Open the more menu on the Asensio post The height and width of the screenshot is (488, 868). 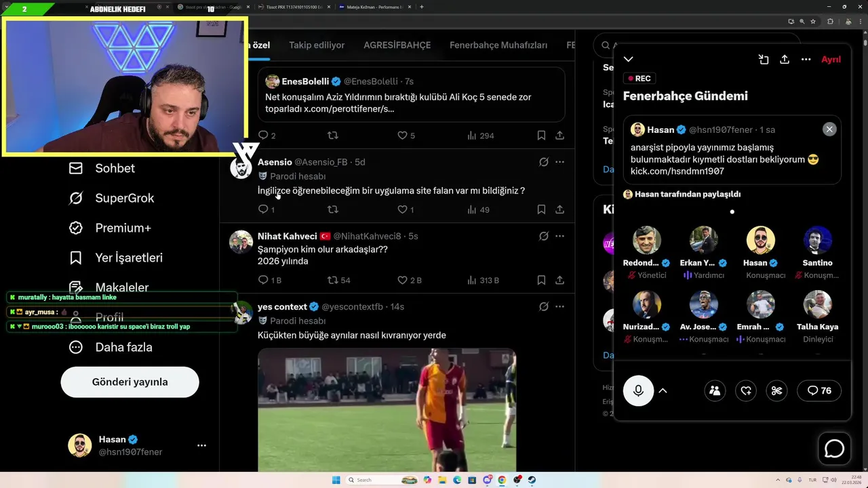[x=559, y=162]
